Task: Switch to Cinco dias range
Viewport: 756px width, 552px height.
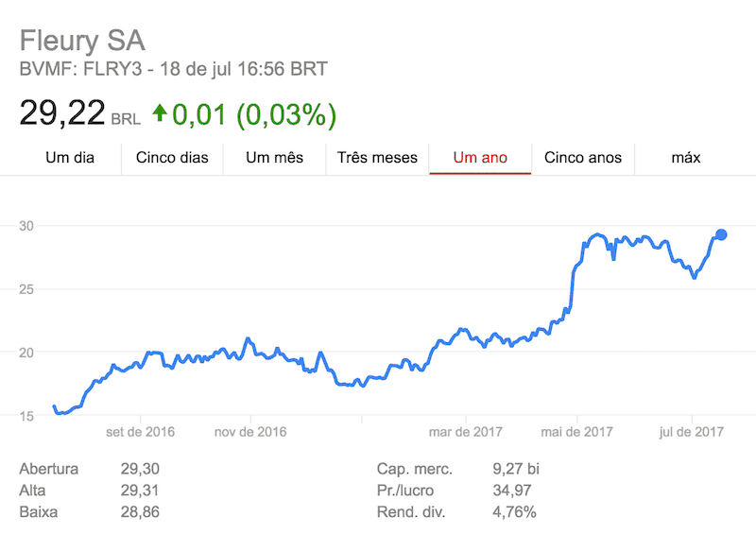Action: click(x=172, y=158)
